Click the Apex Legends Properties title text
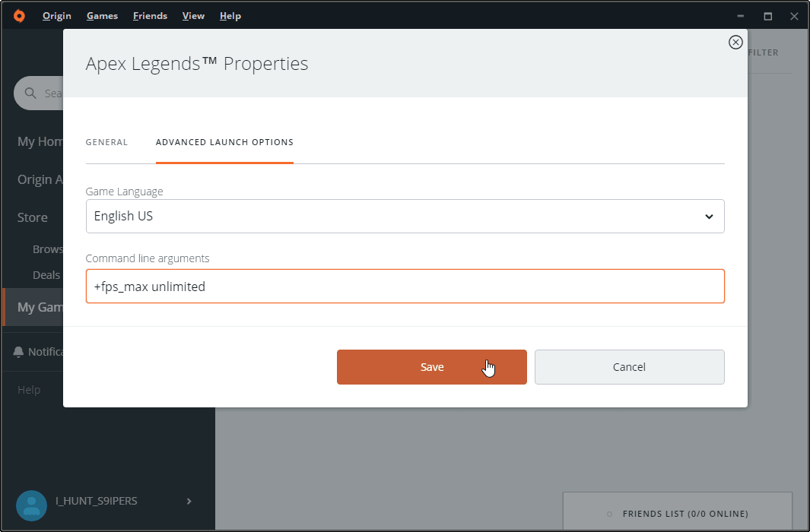Screen dimensions: 810x532 pos(197,64)
